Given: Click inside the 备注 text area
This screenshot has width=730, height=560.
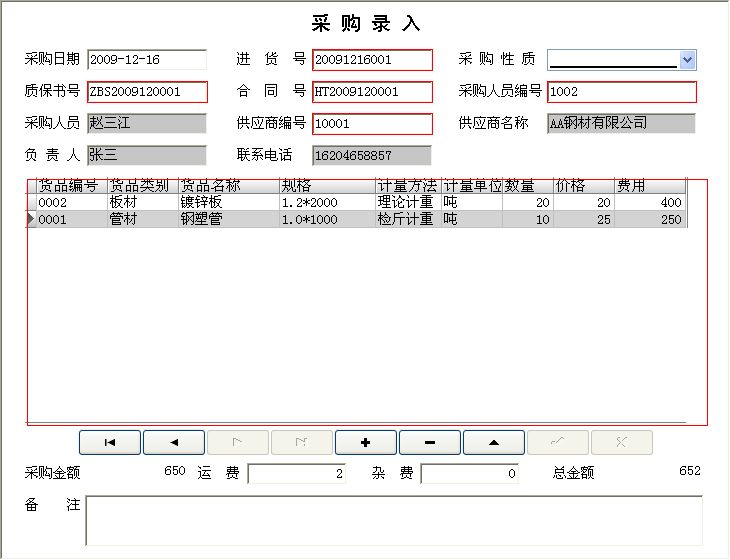Looking at the screenshot, I should 394,520.
